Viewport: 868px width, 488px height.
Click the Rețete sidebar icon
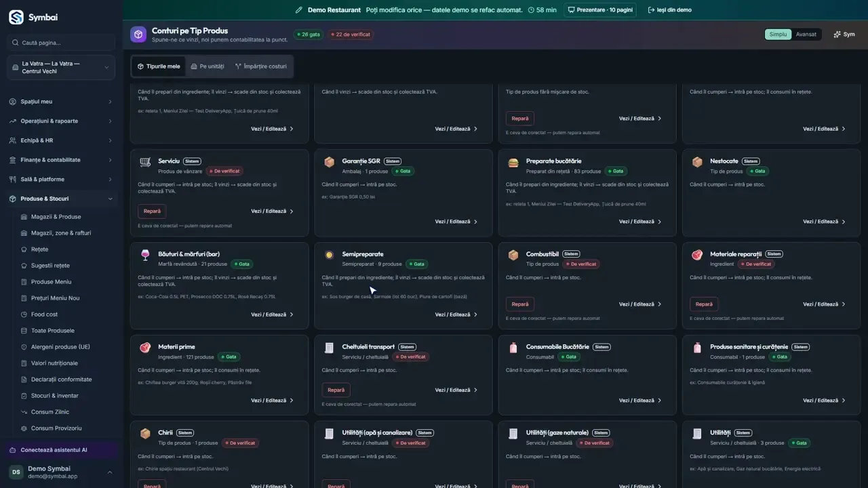pos(24,249)
